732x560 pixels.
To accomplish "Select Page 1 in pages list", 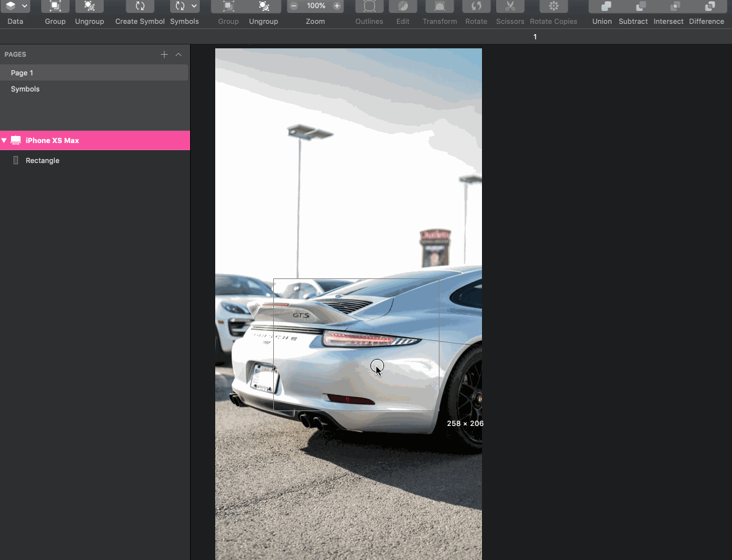I will point(22,73).
